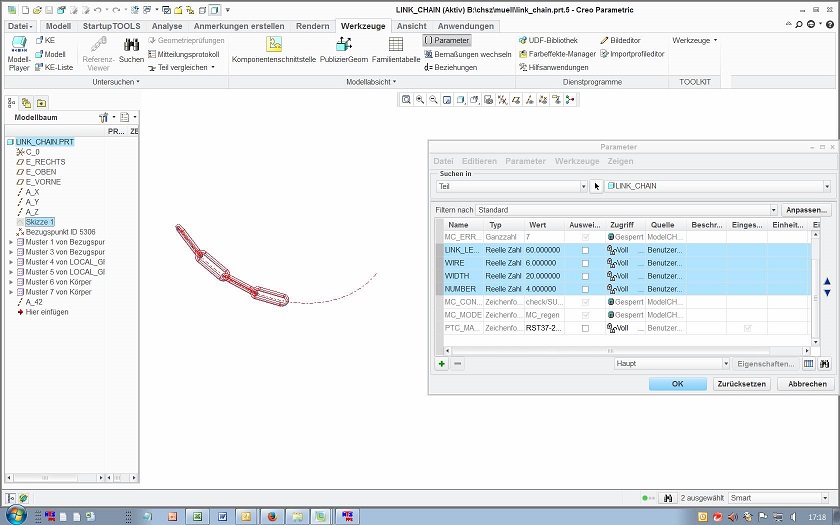Click open file icon in quick access toolbar

[x=37, y=10]
